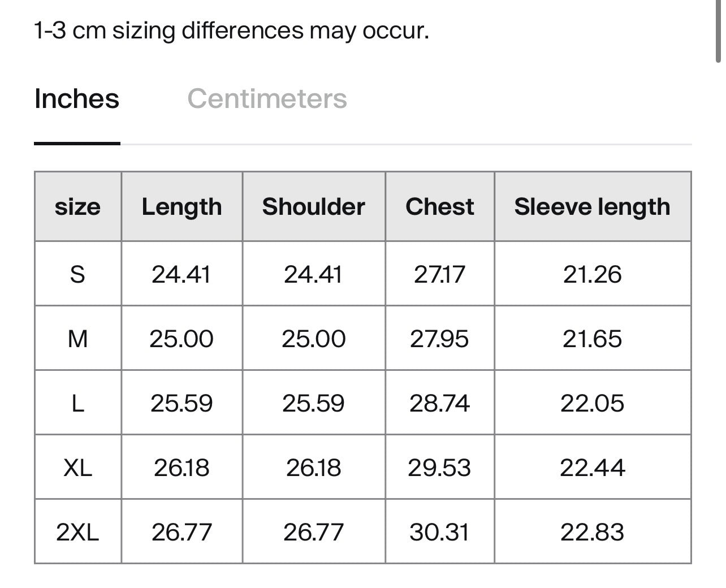The height and width of the screenshot is (588, 726).
Task: Click the sizing differences notice text
Action: (x=232, y=30)
